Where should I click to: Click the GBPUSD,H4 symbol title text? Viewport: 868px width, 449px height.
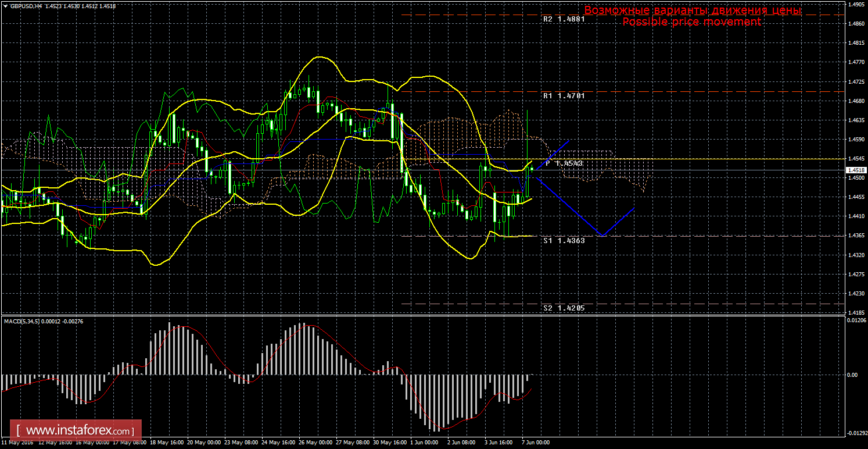point(25,5)
